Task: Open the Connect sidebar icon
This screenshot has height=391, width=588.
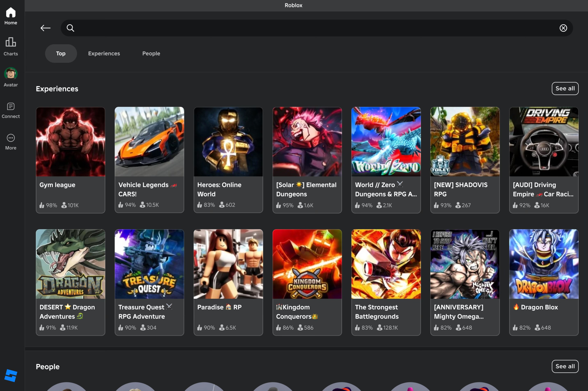Action: pyautogui.click(x=11, y=110)
